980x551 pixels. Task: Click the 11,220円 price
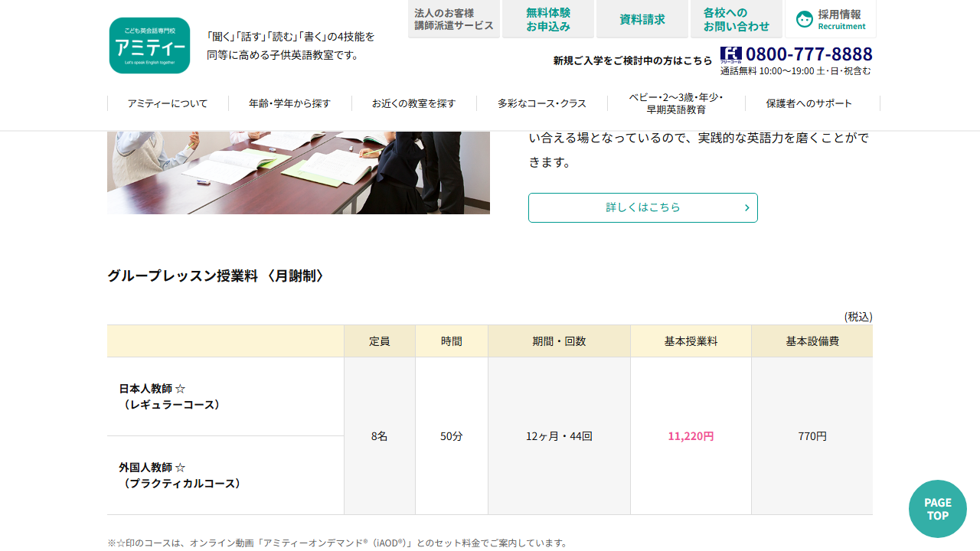click(691, 436)
